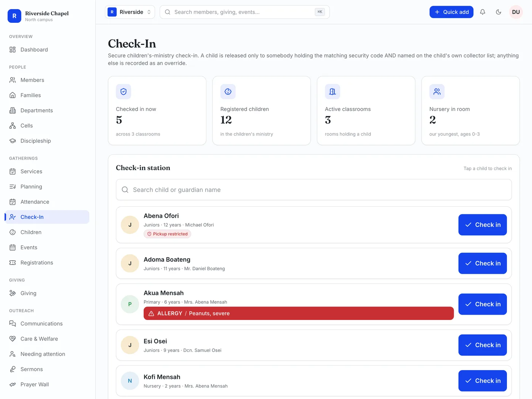The height and width of the screenshot is (399, 532).
Task: Navigate to Departments
Action: point(47,111)
